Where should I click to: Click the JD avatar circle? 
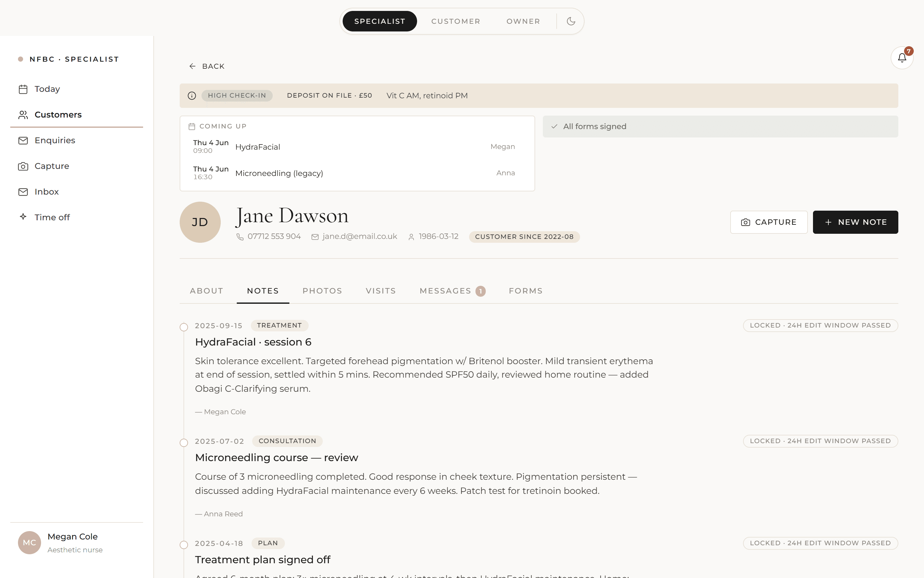[200, 222]
